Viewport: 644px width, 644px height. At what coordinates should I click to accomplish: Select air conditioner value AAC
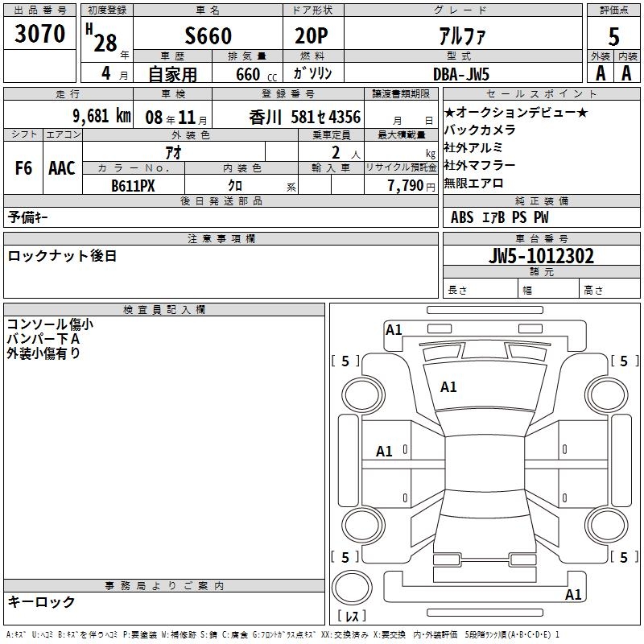click(62, 168)
